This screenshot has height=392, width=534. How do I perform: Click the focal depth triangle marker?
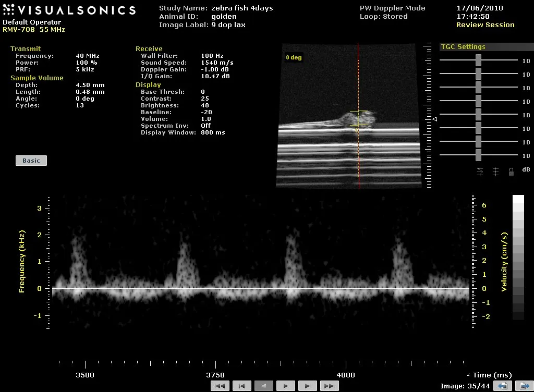click(435, 119)
